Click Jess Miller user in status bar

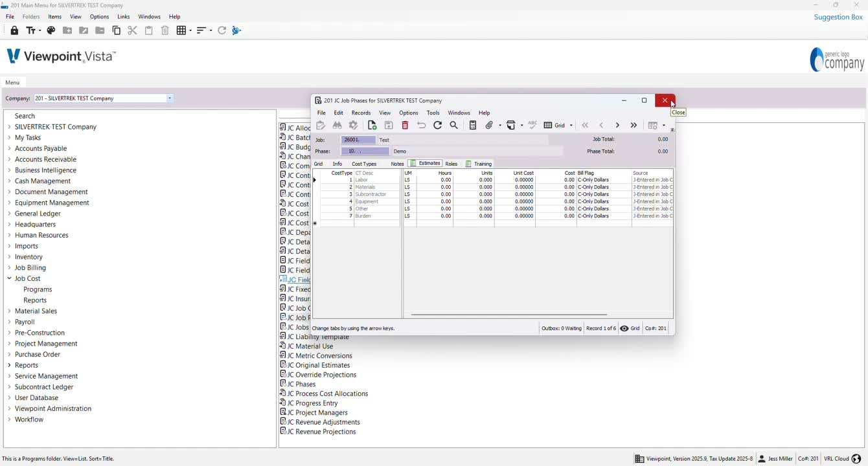775,459
